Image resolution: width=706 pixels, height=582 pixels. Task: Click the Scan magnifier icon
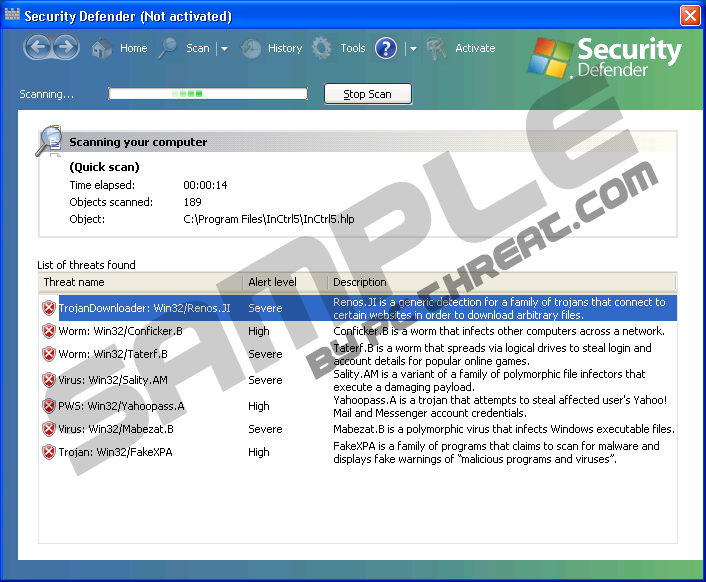167,48
